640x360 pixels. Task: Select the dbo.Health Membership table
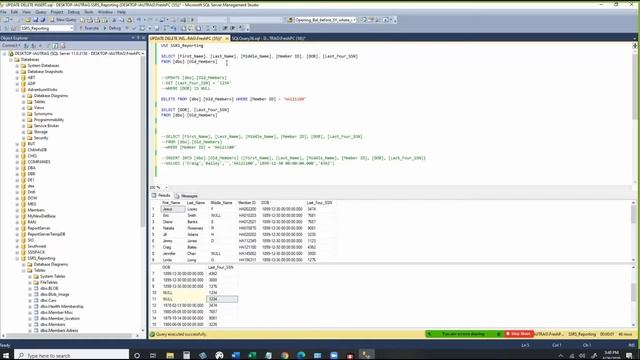point(62,307)
